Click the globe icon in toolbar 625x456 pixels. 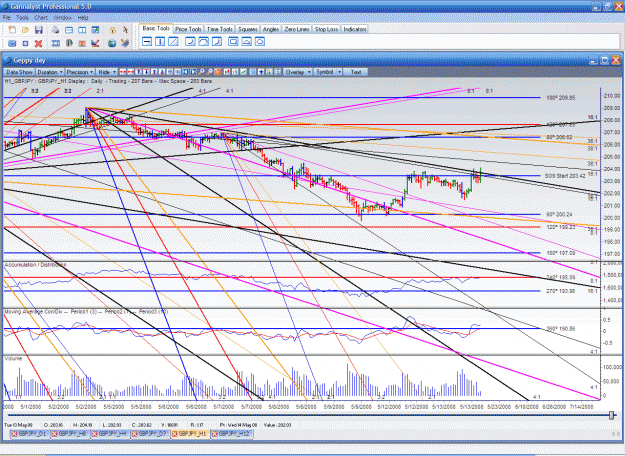pyautogui.click(x=112, y=43)
